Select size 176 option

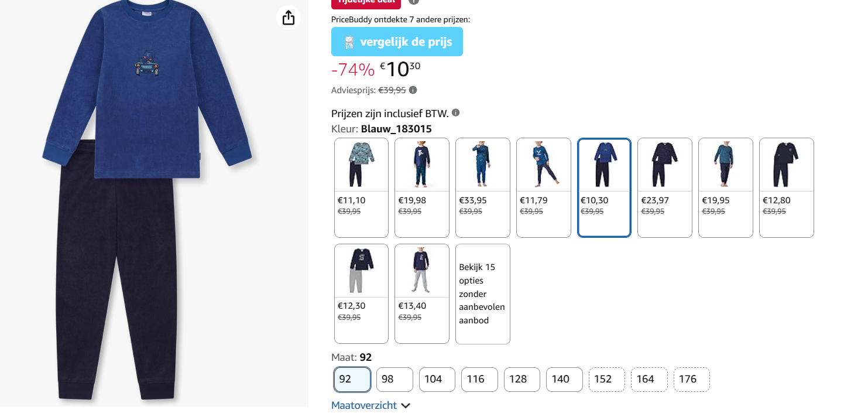click(x=692, y=380)
